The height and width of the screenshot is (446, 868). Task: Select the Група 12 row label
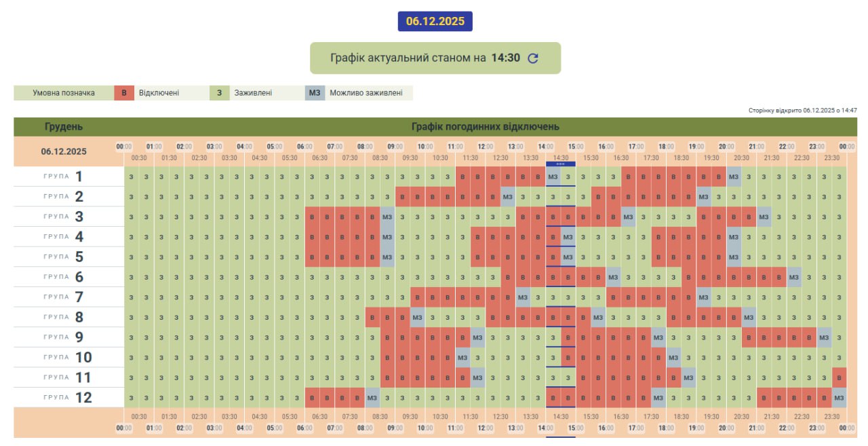pos(64,398)
